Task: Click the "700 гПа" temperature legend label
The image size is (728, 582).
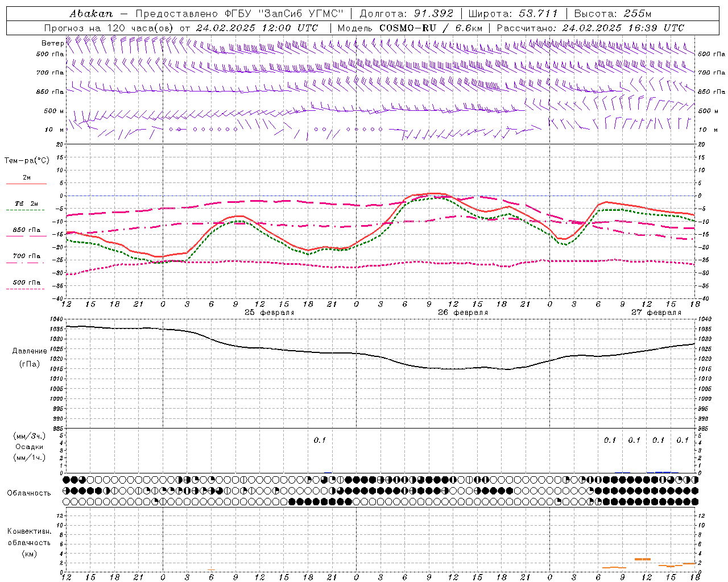Action: (27, 256)
